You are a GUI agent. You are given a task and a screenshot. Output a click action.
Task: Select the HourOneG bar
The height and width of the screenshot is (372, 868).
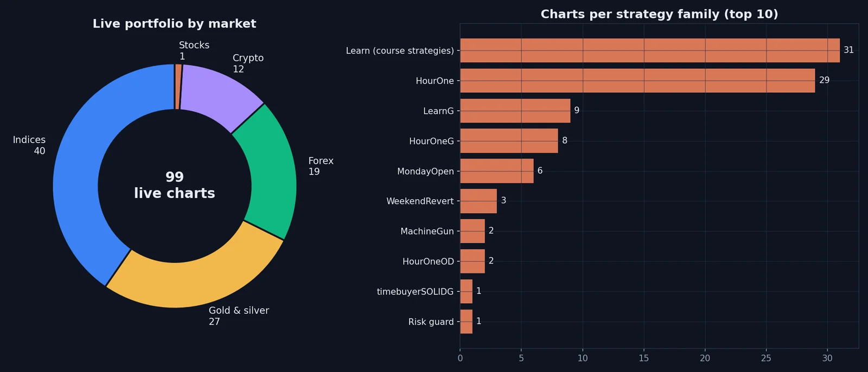click(509, 141)
